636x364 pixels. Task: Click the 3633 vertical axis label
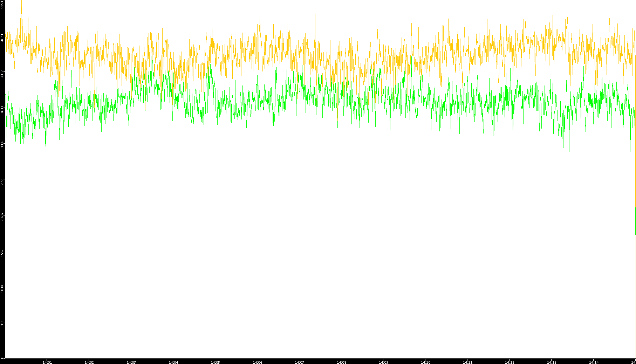[2, 110]
